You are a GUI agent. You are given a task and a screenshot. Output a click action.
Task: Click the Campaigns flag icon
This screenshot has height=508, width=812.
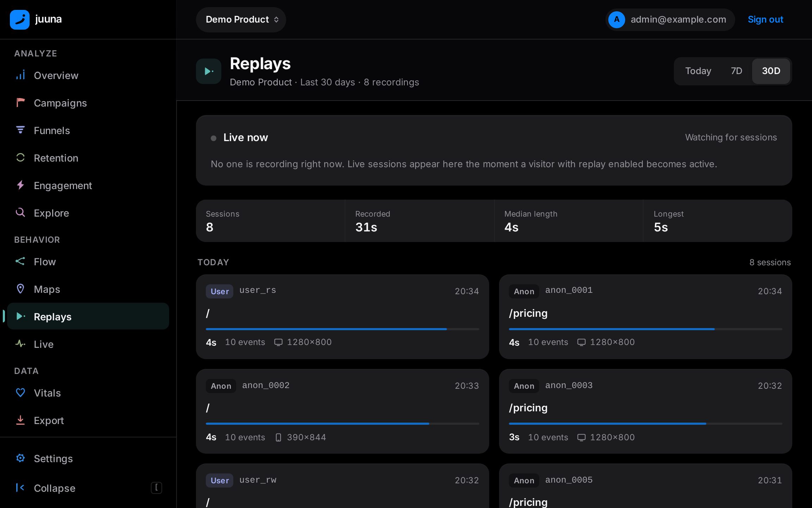pyautogui.click(x=20, y=103)
